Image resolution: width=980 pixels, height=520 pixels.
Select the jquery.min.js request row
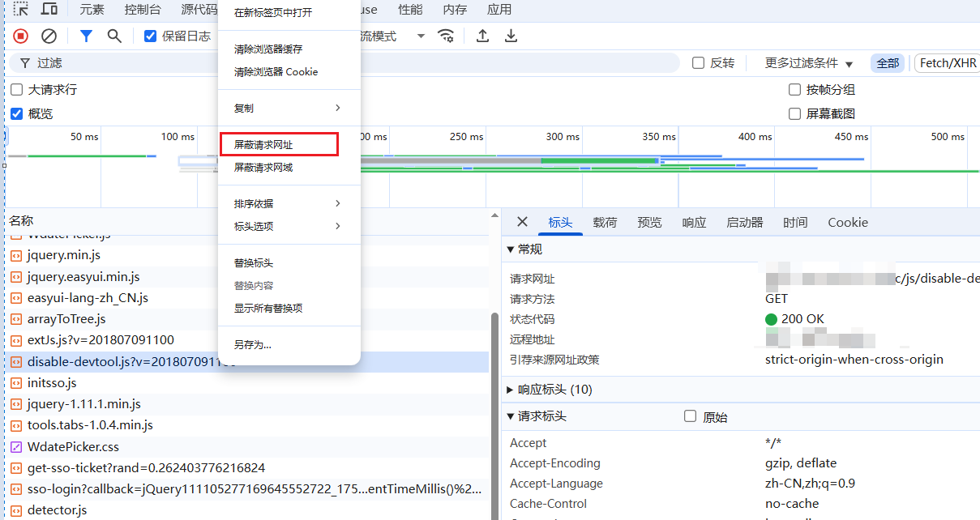[x=63, y=255]
